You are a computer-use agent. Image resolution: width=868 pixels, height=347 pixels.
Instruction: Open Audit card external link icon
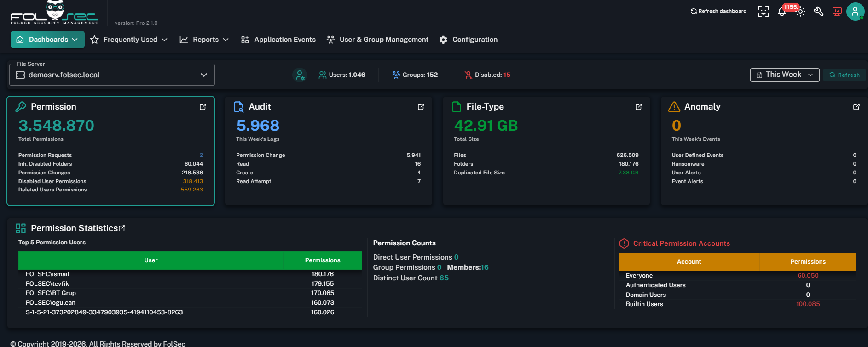click(x=421, y=107)
